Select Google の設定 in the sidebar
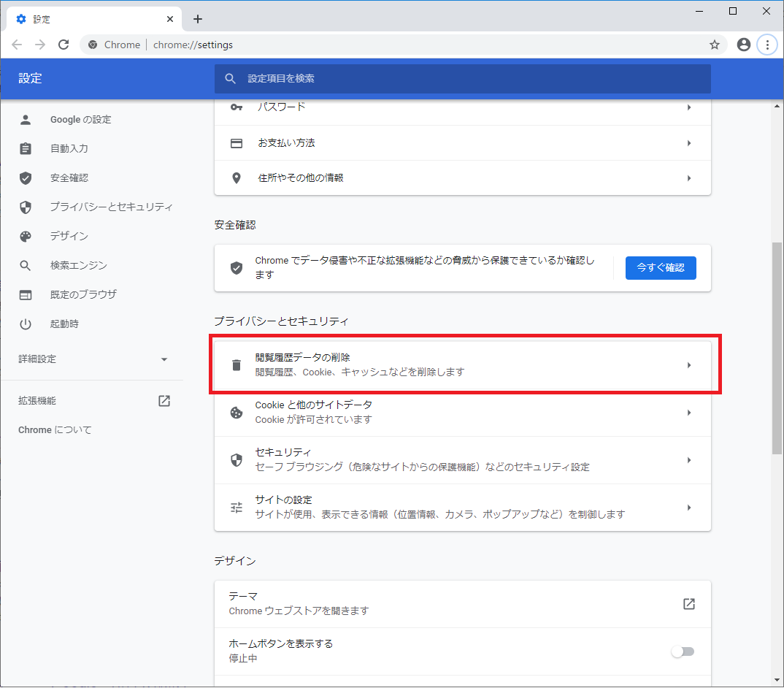The width and height of the screenshot is (784, 688). click(x=80, y=120)
